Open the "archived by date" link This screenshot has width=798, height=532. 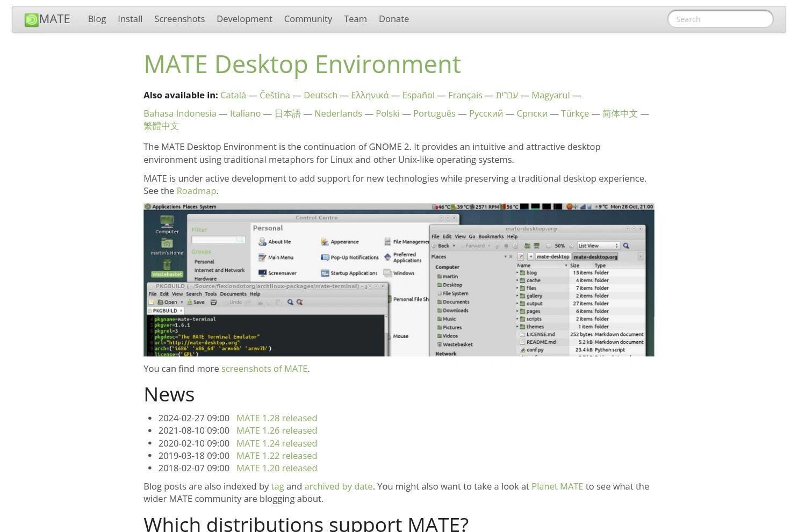(339, 486)
